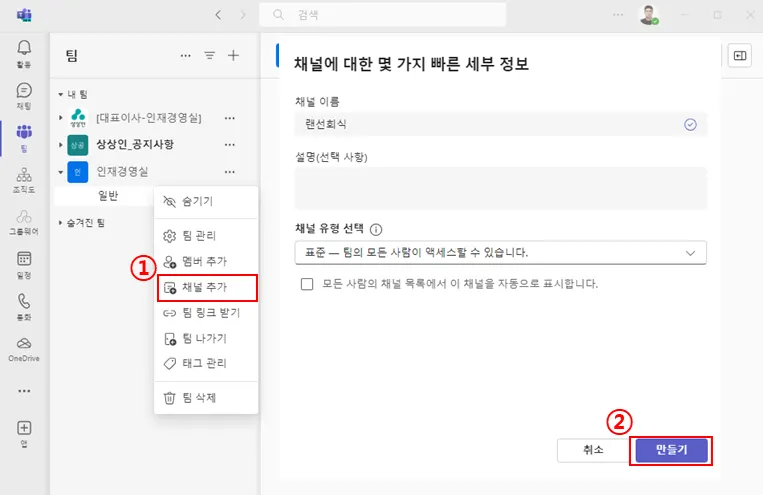
Task: Select 팀 삭제 in the context menu
Action: coord(206,398)
